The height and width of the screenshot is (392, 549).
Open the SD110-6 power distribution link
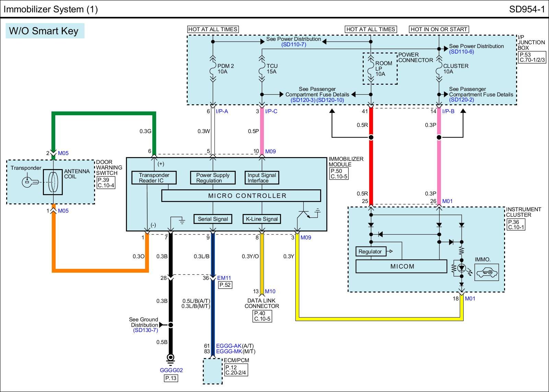pyautogui.click(x=461, y=52)
